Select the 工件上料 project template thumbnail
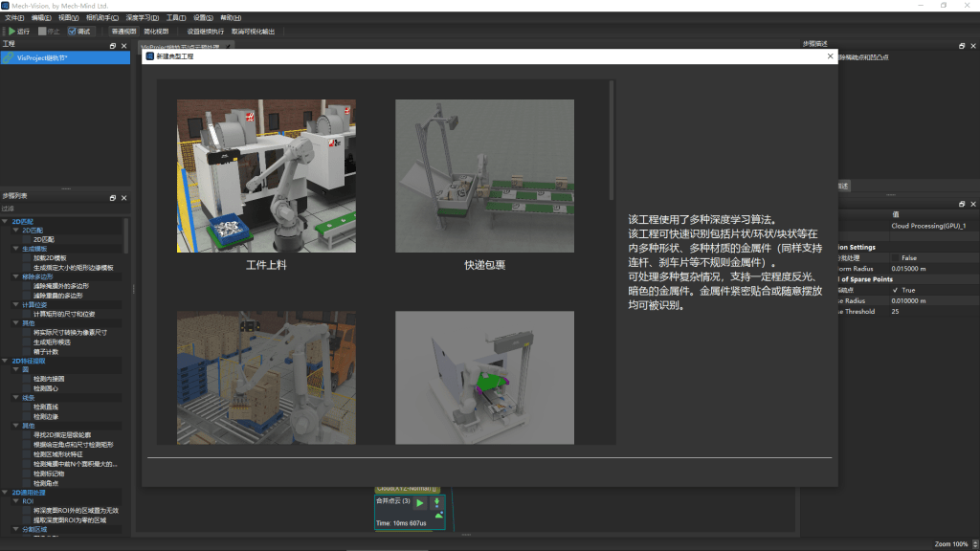The image size is (980, 551). tap(266, 176)
